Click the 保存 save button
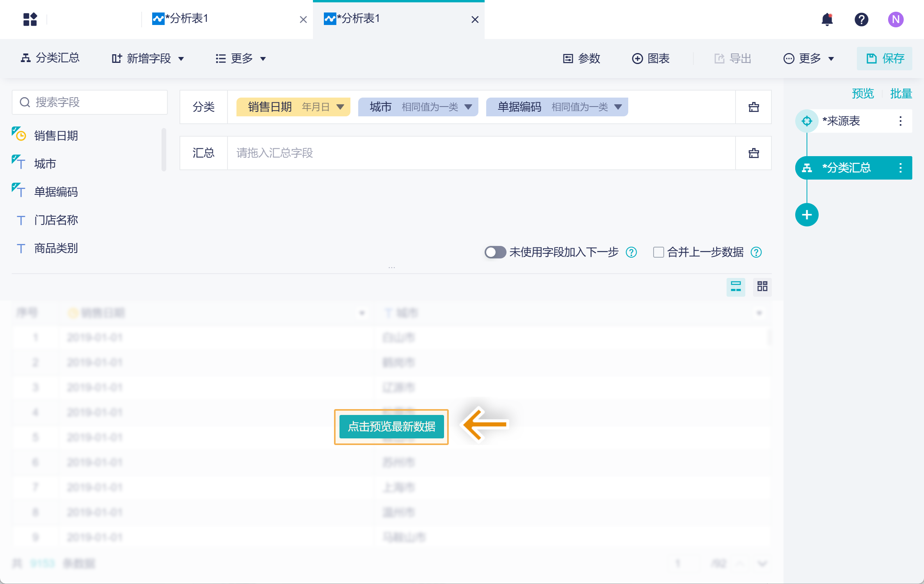 pyautogui.click(x=885, y=59)
